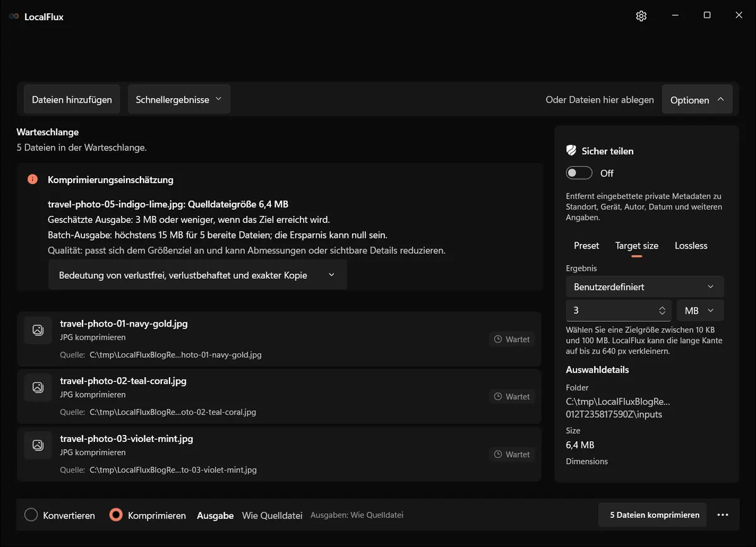Click the image icon for travel-photo-03-violet-mint.jpg

point(38,445)
